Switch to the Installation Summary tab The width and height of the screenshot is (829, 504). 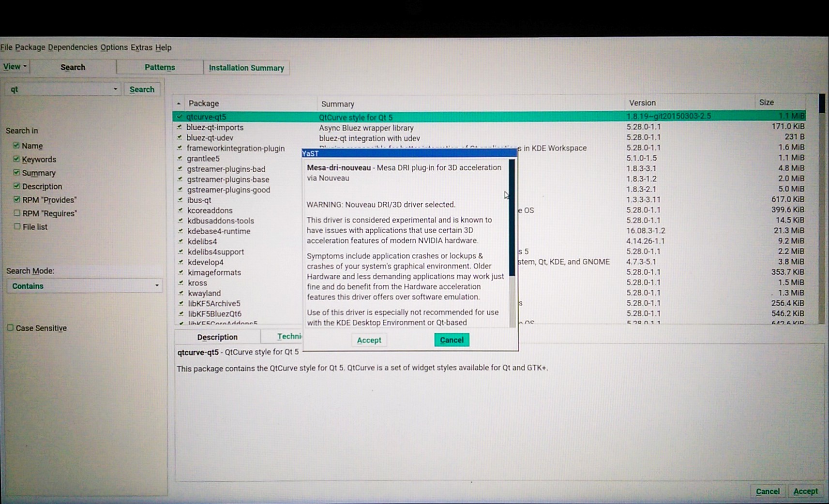coord(246,68)
